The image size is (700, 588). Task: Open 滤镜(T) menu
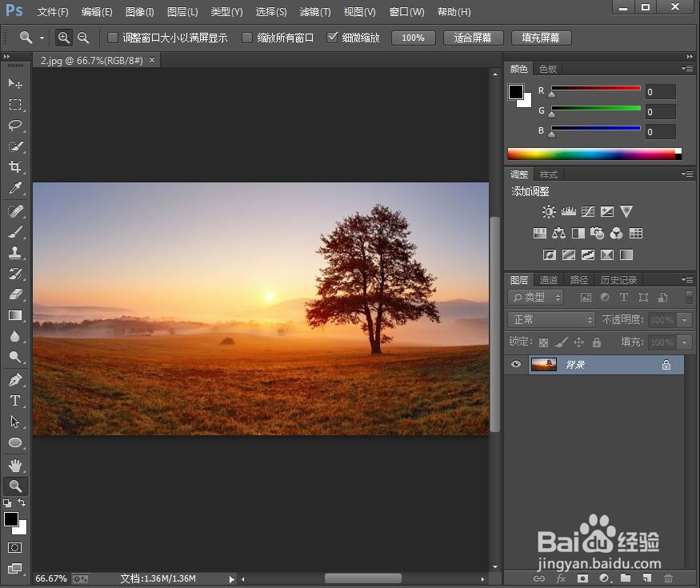(315, 12)
